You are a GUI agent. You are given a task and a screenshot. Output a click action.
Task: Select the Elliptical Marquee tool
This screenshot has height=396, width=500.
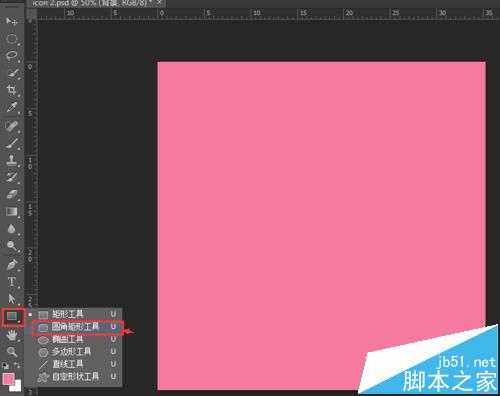12,39
